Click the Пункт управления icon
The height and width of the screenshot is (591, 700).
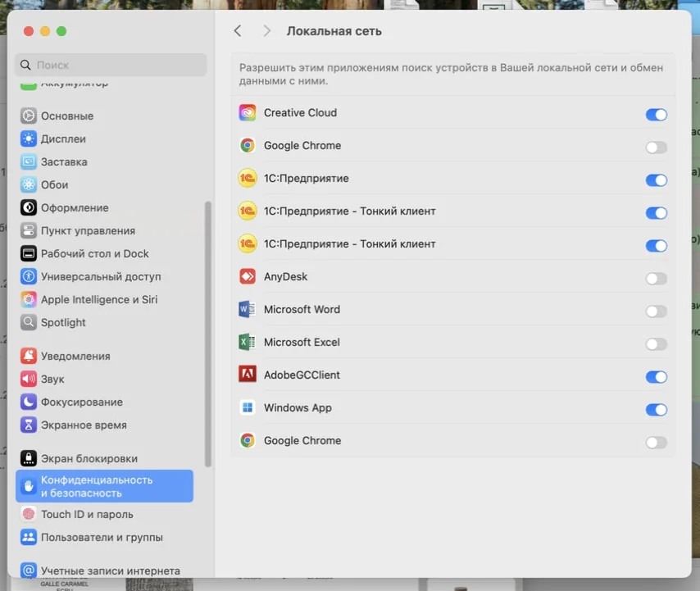tap(29, 231)
